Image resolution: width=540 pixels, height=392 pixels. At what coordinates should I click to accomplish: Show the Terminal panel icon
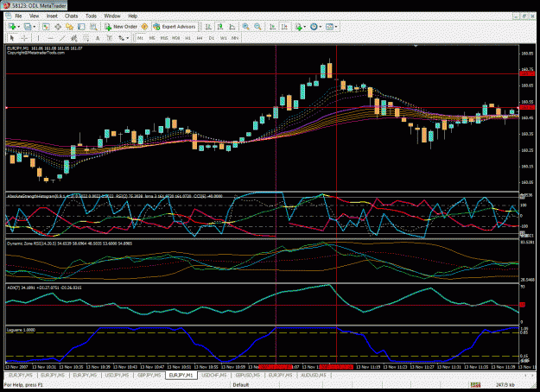pos(81,27)
